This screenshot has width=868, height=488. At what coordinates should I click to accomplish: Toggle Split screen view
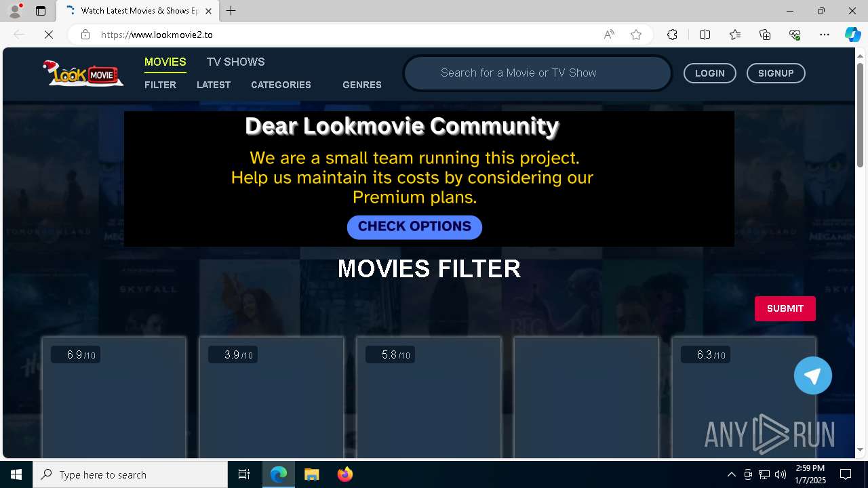[x=705, y=35]
